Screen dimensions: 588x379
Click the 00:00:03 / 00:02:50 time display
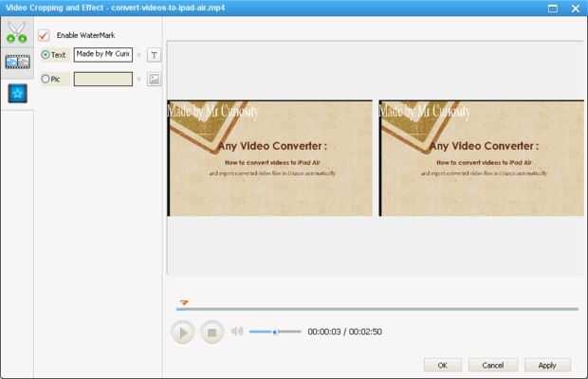(344, 332)
